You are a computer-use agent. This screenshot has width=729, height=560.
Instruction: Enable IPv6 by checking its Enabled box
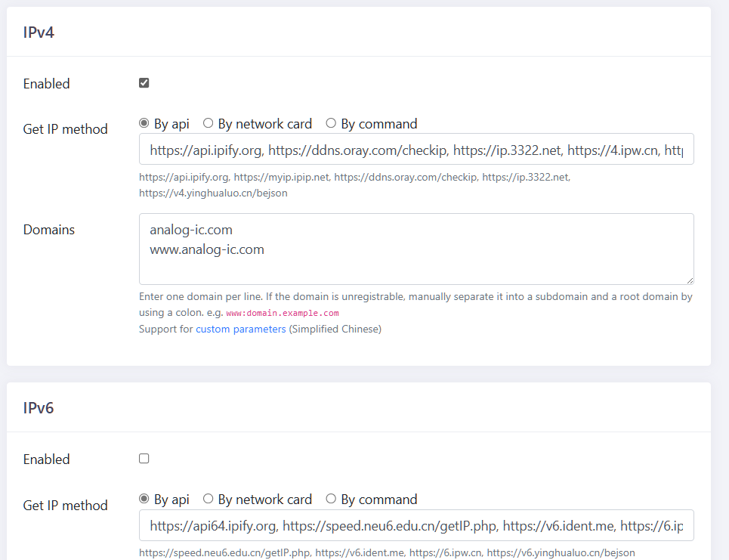[x=144, y=458]
